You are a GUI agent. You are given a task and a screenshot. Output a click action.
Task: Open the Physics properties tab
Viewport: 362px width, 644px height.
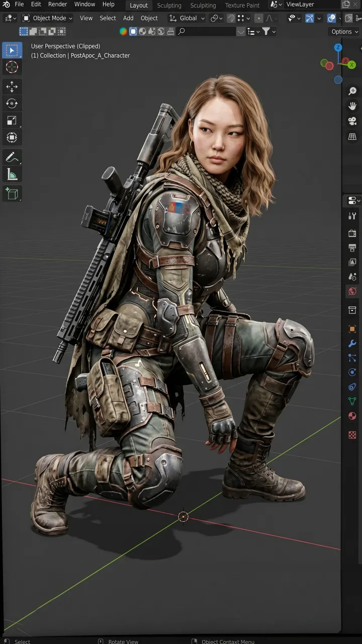(x=352, y=373)
